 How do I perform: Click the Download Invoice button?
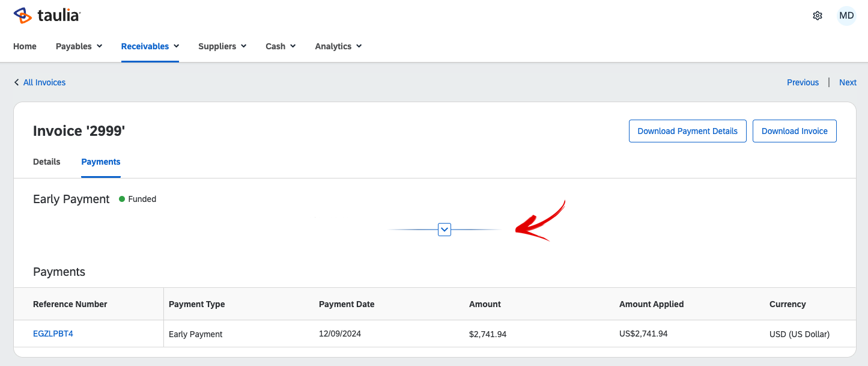coord(794,131)
